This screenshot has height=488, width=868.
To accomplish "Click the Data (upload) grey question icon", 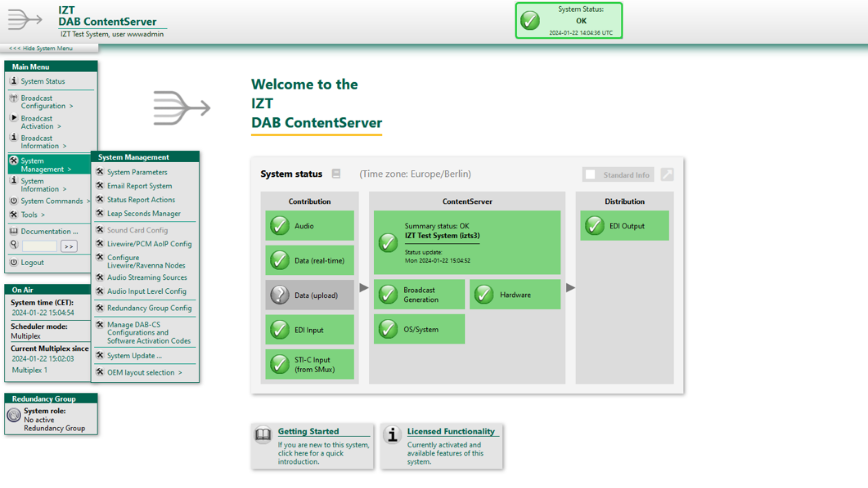I will [x=279, y=295].
